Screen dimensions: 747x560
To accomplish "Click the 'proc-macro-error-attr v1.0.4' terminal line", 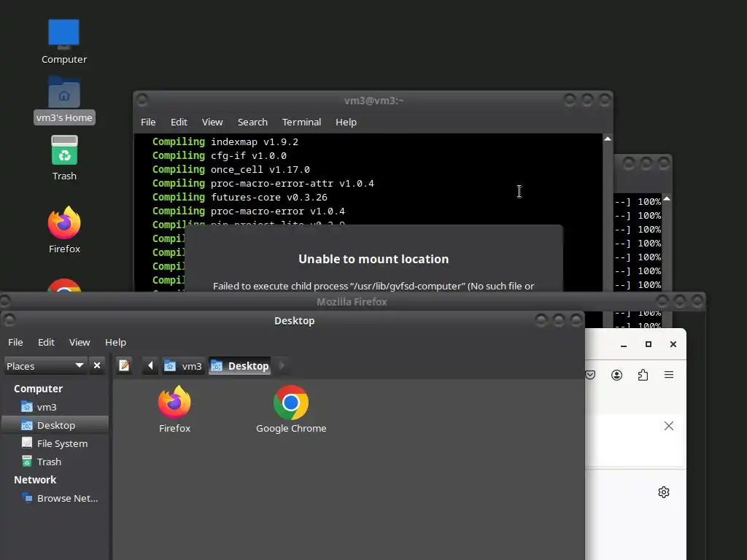I will click(x=263, y=183).
